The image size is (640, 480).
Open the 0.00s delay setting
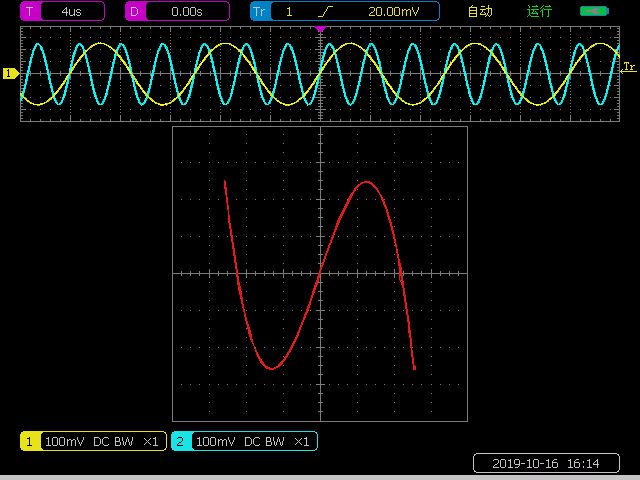tap(186, 12)
